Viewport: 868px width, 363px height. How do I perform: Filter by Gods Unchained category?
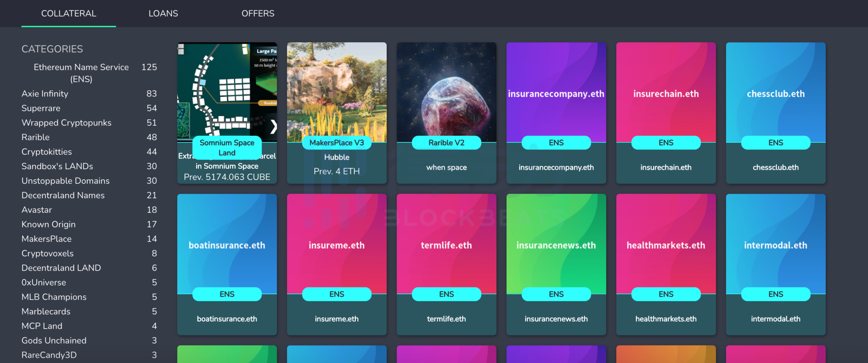pos(89,340)
